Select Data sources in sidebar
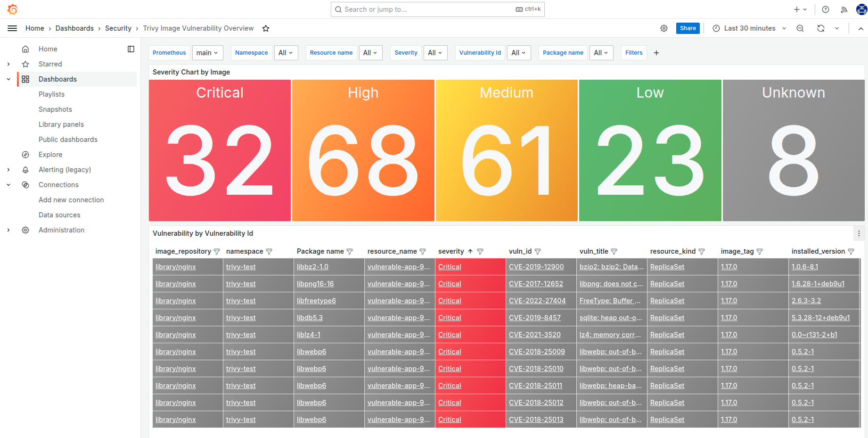The width and height of the screenshot is (868, 438). point(59,215)
